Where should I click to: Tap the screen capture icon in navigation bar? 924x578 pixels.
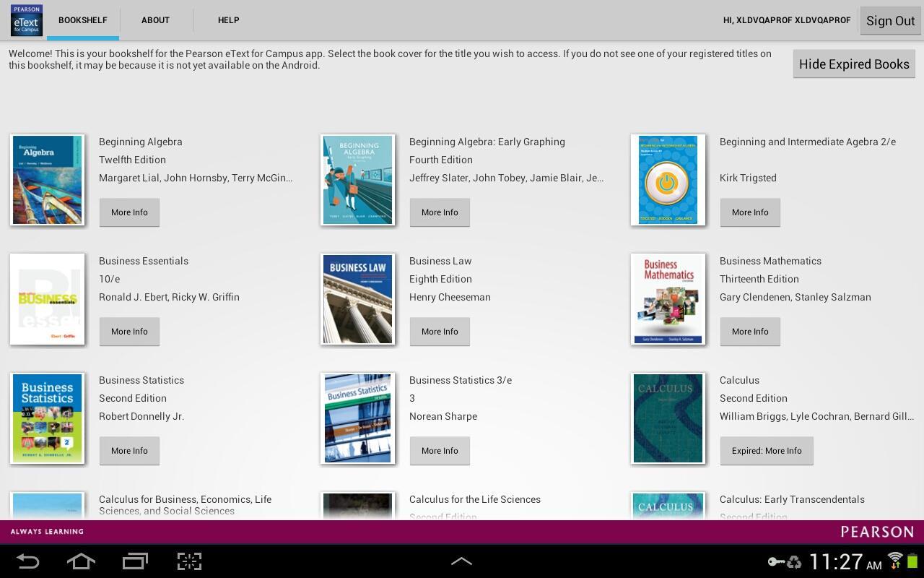pos(188,561)
